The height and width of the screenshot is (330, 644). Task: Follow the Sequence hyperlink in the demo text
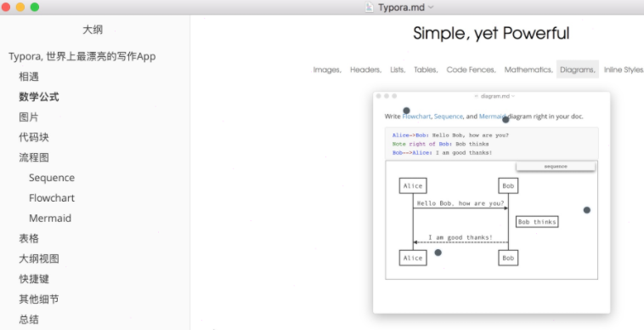tap(448, 117)
